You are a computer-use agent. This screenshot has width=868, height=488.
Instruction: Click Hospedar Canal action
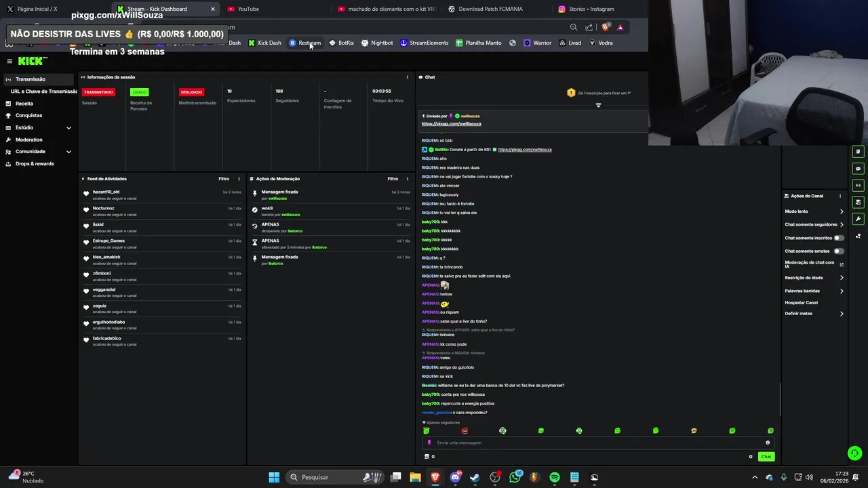(x=801, y=302)
